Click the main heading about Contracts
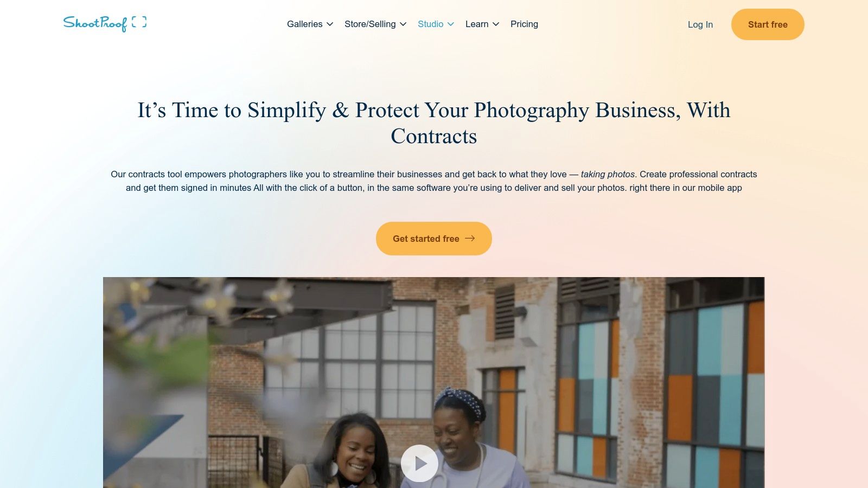This screenshot has width=868, height=488. (434, 123)
